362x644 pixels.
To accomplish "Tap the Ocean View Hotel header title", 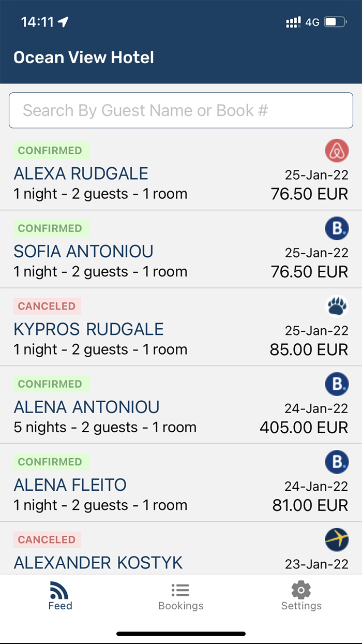I will (x=84, y=57).
